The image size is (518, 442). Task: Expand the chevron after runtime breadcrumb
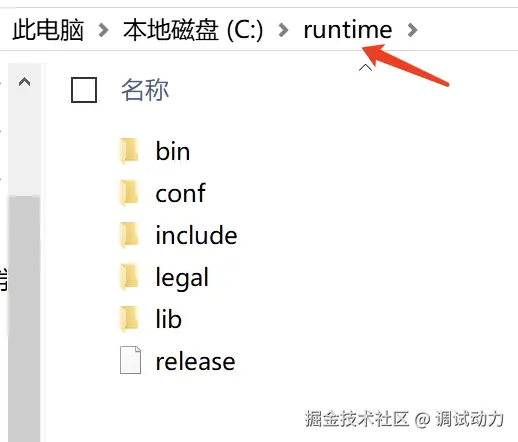click(x=412, y=30)
